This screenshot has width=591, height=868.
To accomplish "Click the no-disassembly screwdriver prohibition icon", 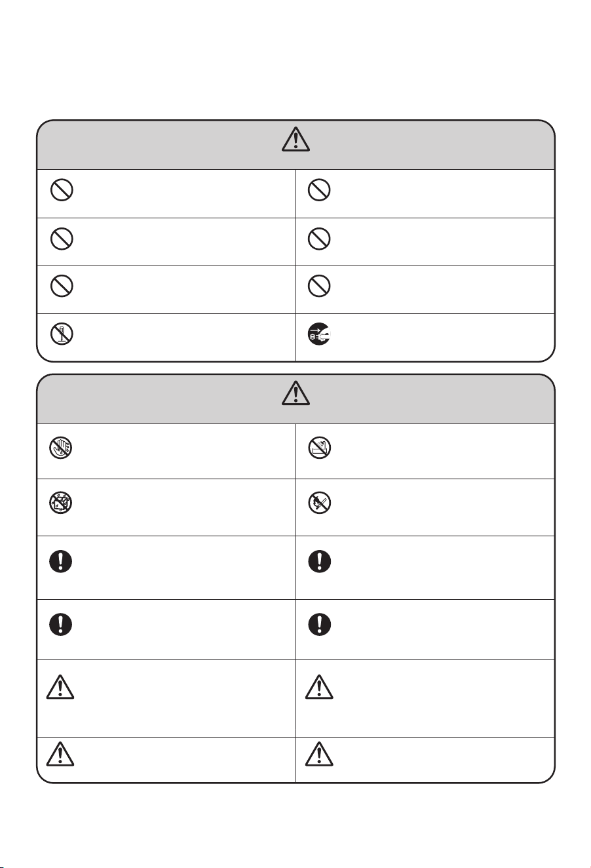I will point(60,335).
